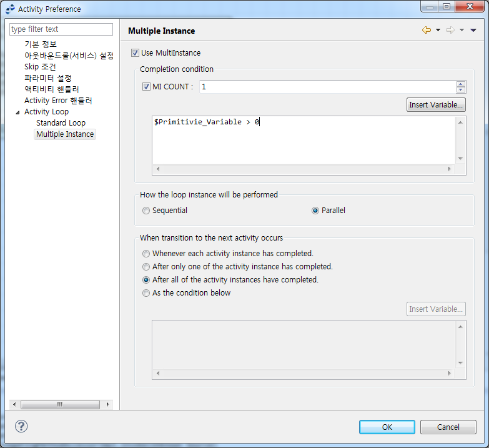The width and height of the screenshot is (489, 448).
Task: Open the forward history dropdown arrow
Action: click(x=462, y=30)
